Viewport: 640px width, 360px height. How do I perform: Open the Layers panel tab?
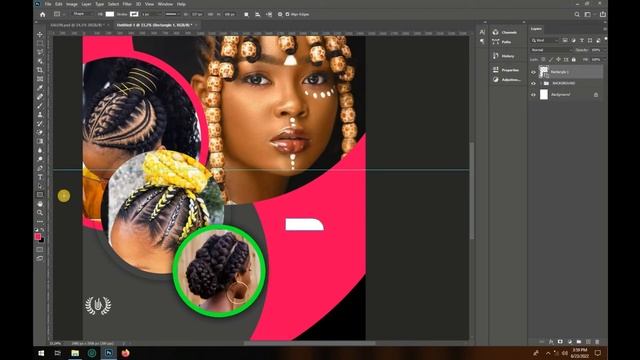point(536,29)
